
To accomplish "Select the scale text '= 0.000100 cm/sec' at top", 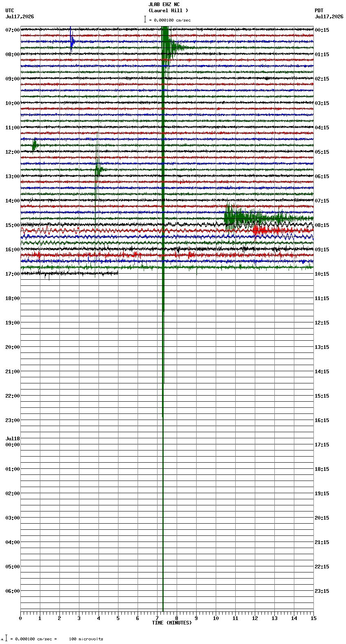I will coord(170,20).
